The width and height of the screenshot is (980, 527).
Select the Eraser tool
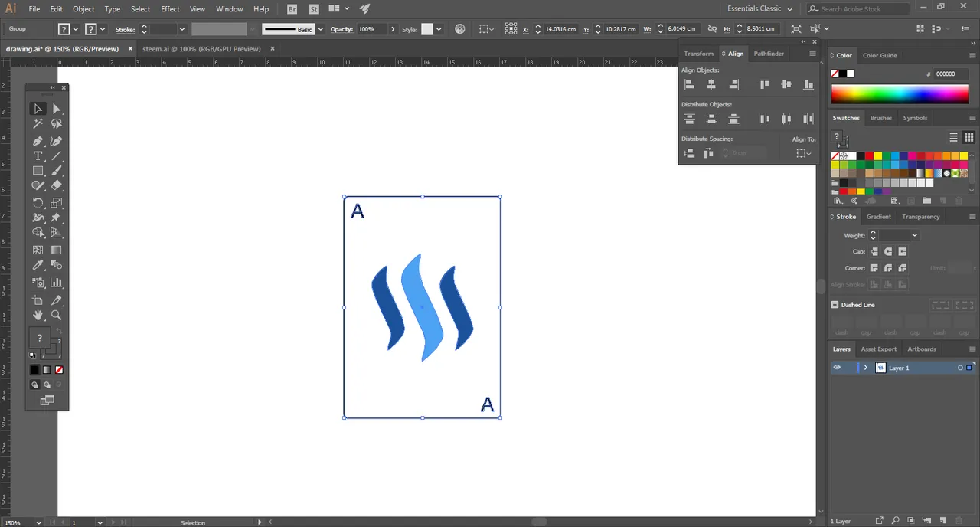click(x=57, y=185)
